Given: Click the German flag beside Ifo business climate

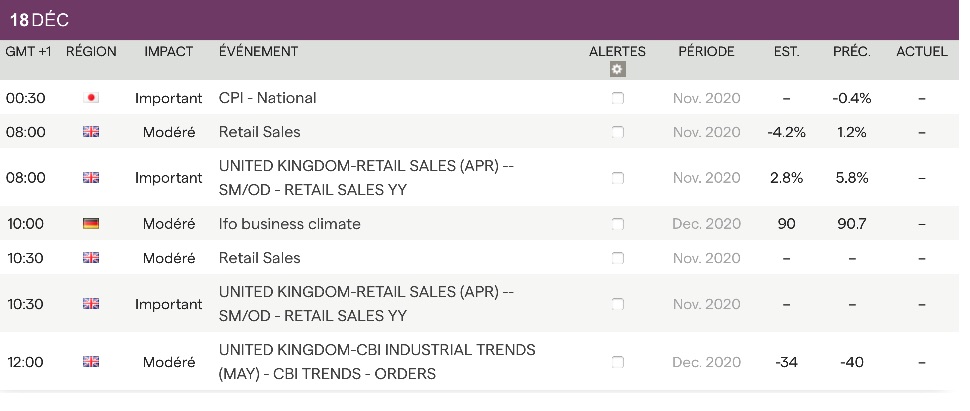Looking at the screenshot, I should click(91, 224).
